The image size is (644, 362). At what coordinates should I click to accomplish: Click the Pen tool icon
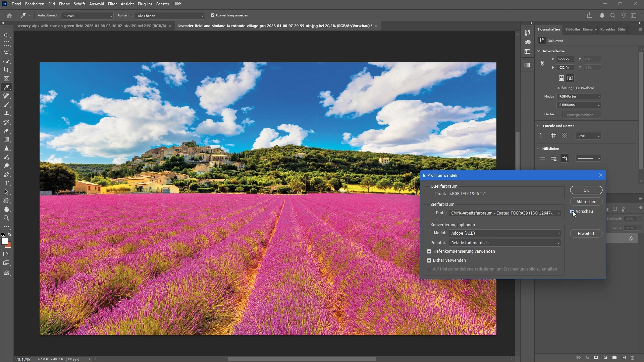pos(6,175)
